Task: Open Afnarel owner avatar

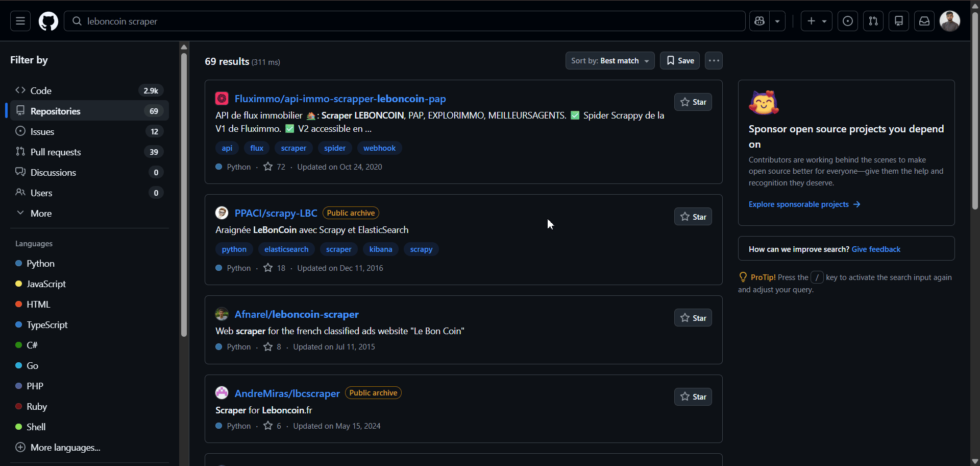Action: click(x=222, y=314)
